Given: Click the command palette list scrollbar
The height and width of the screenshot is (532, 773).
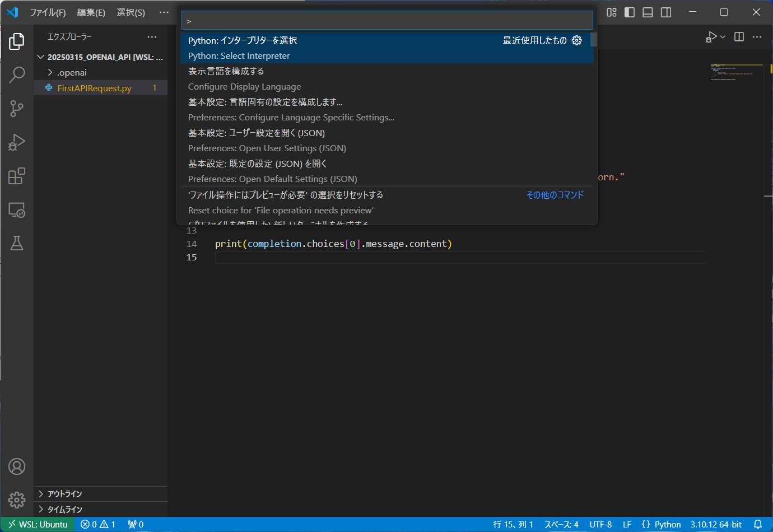Looking at the screenshot, I should click(593, 40).
